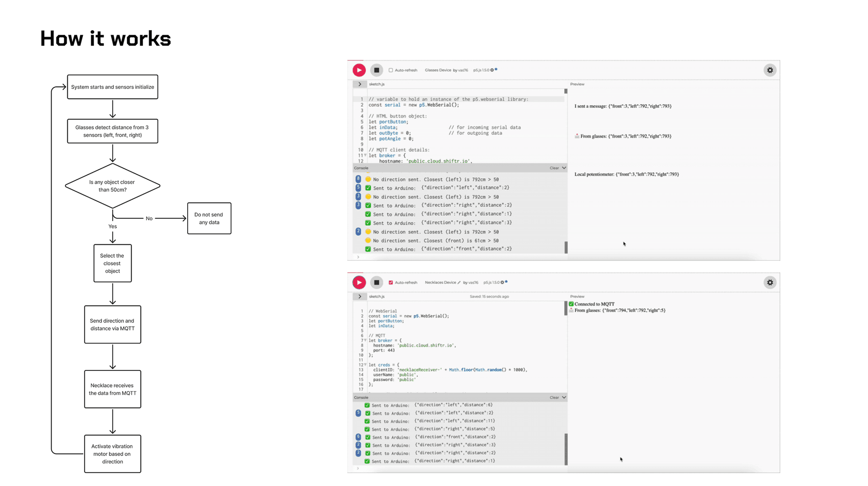The width and height of the screenshot is (868, 486).
Task: Open settings gear in Glasses Device editor
Action: point(770,70)
